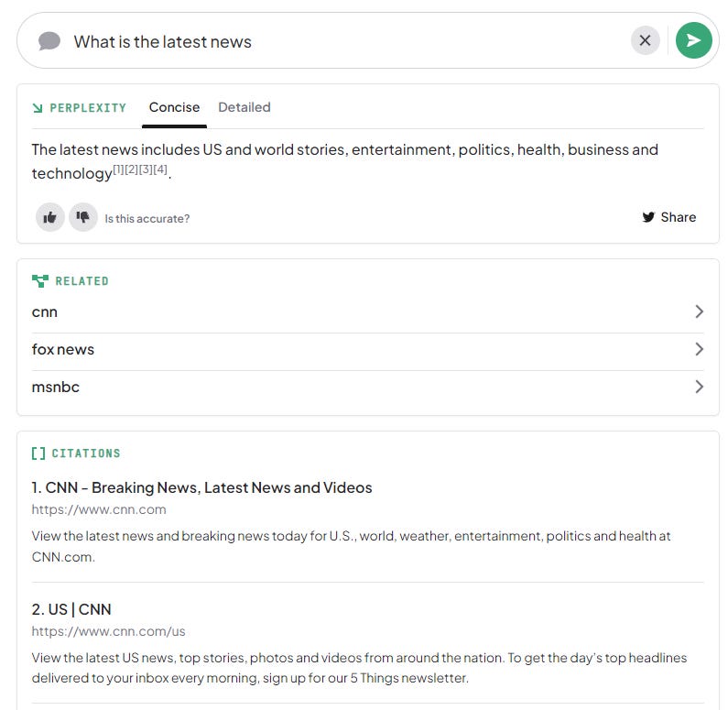728x710 pixels.
Task: Open citation reference [4] superscript
Action: tap(160, 169)
